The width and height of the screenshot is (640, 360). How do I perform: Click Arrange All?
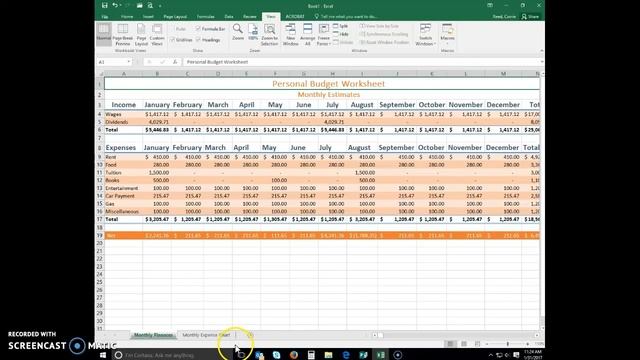point(307,34)
